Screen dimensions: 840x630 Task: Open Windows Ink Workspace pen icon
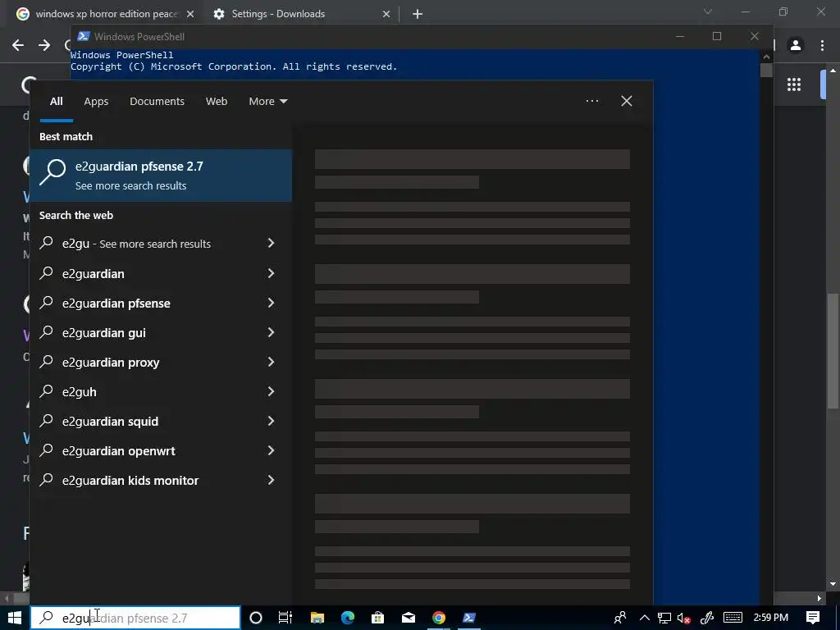(x=707, y=618)
